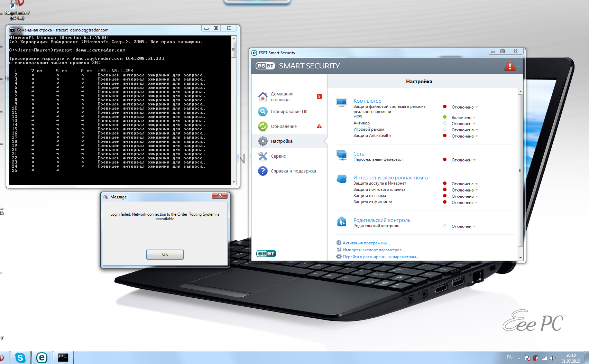Image resolution: width=589 pixels, height=364 pixels.
Task: Click the ESET settings panel scrollbar thumb
Action: 520,170
